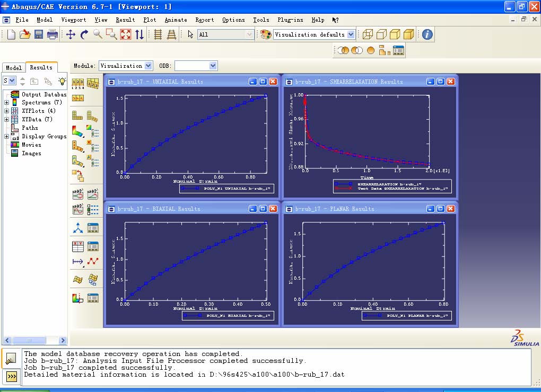Click the Save Model Database icon
This screenshot has height=392, width=541.
point(39,34)
